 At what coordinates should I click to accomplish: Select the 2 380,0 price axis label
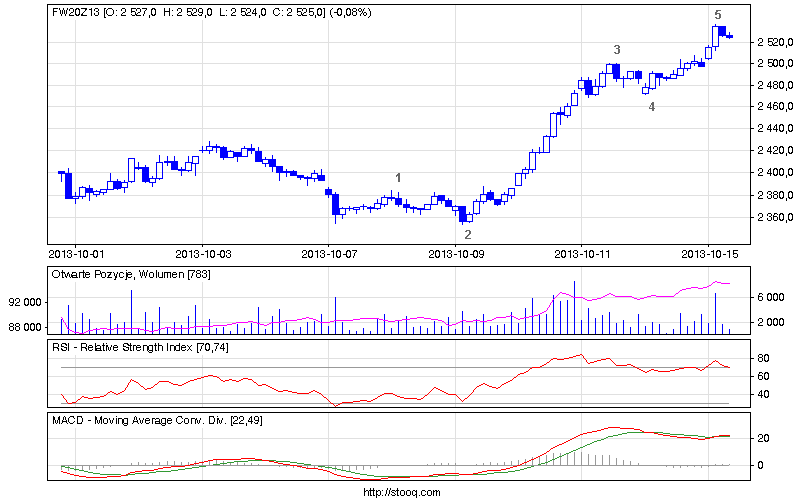click(x=776, y=195)
